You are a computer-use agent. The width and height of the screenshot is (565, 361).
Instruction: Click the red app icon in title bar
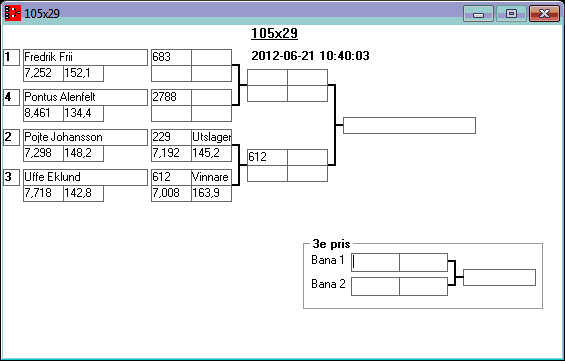[x=13, y=13]
